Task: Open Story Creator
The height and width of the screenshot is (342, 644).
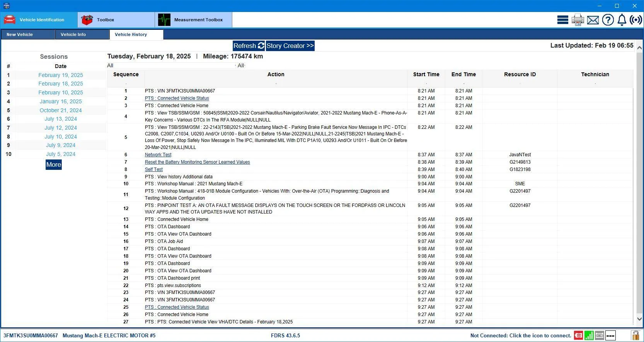Action: point(290,46)
